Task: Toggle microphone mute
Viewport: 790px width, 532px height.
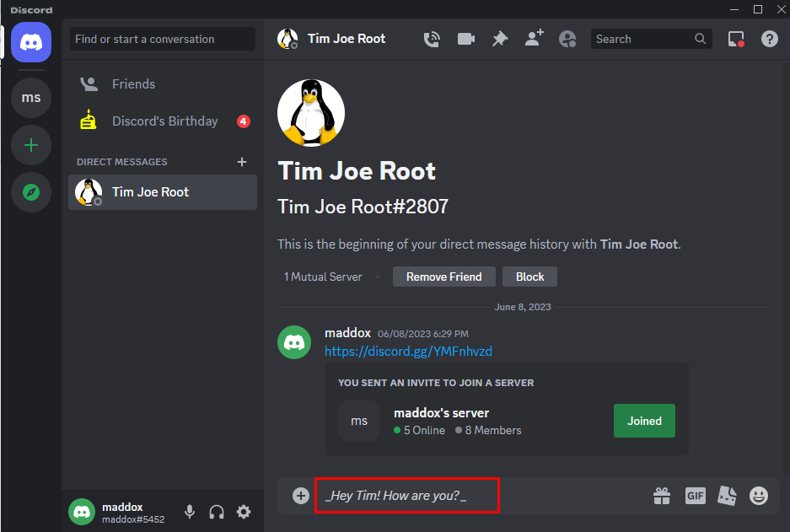Action: (x=190, y=512)
